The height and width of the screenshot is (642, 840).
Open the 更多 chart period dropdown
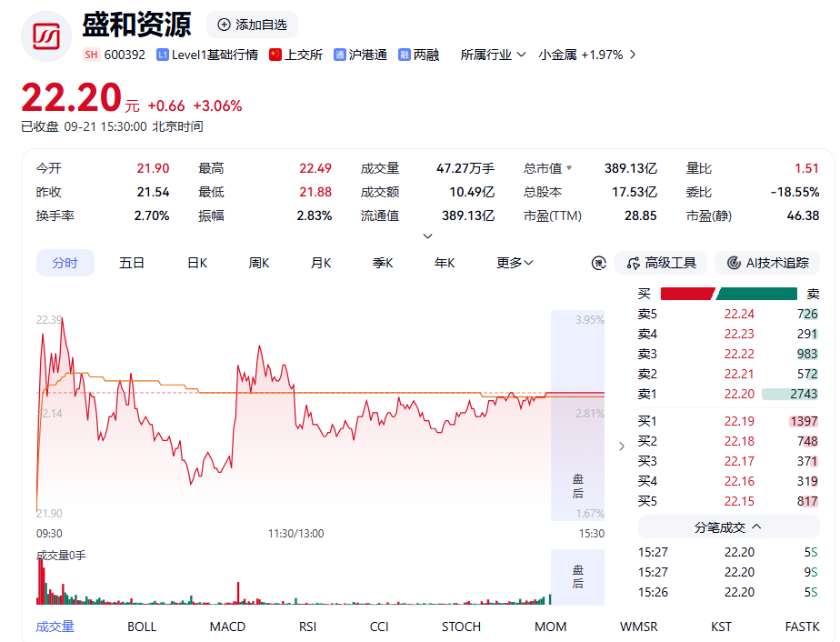click(x=515, y=263)
